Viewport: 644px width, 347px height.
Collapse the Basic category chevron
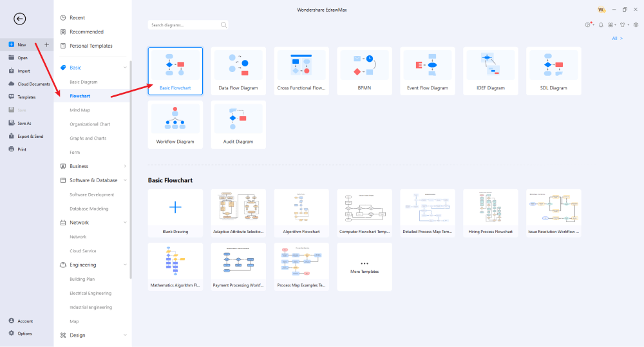coord(125,68)
